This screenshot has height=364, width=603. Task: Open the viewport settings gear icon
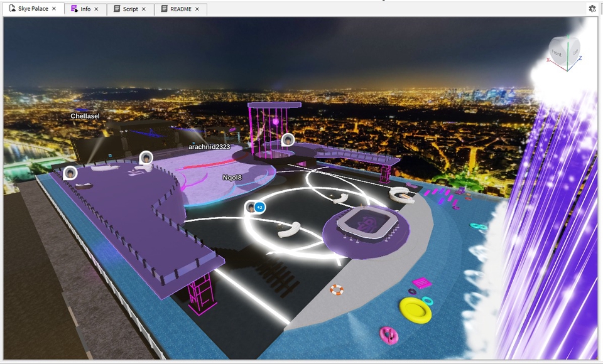[x=592, y=9]
